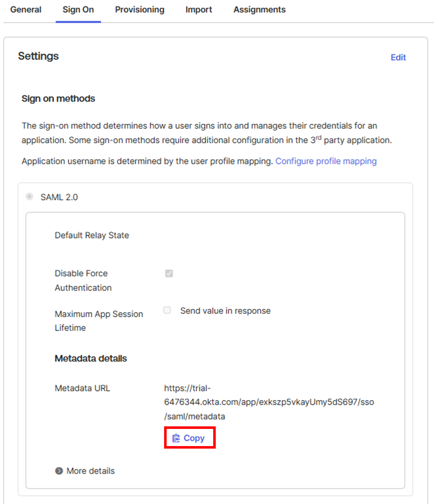The height and width of the screenshot is (504, 434).
Task: Open the General tab
Action: 26,10
